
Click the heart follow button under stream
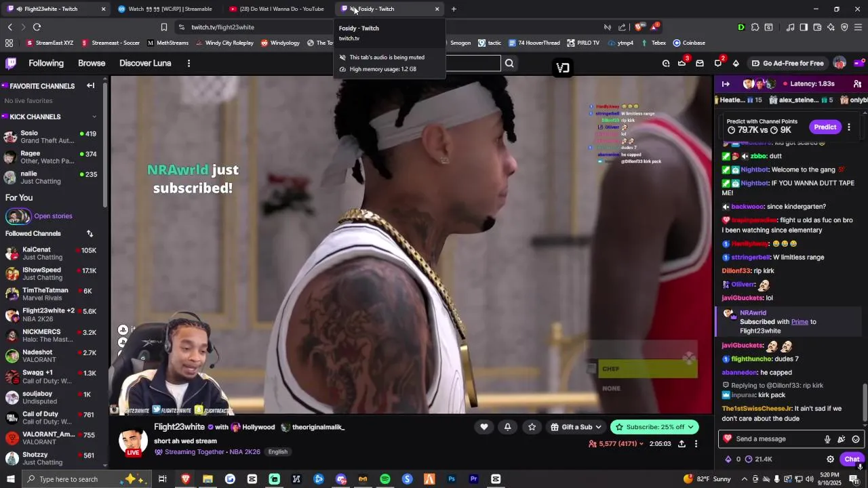(x=484, y=426)
